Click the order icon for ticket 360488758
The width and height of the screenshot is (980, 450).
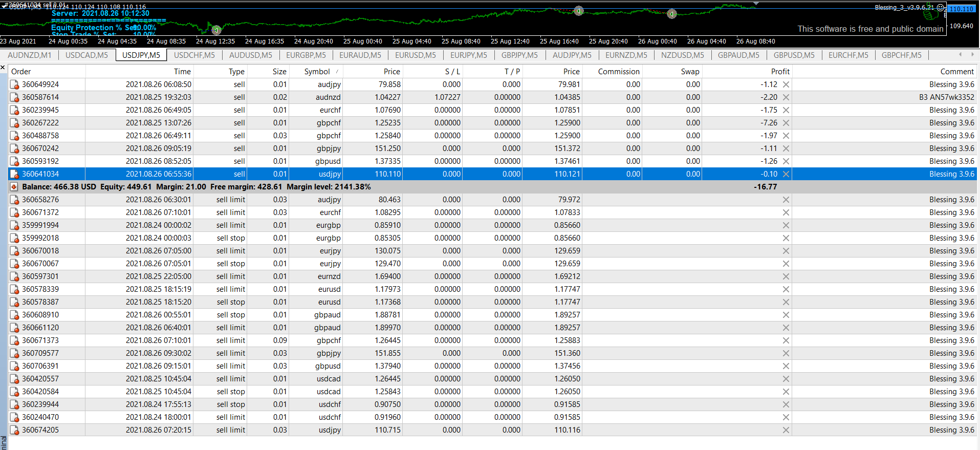click(14, 136)
